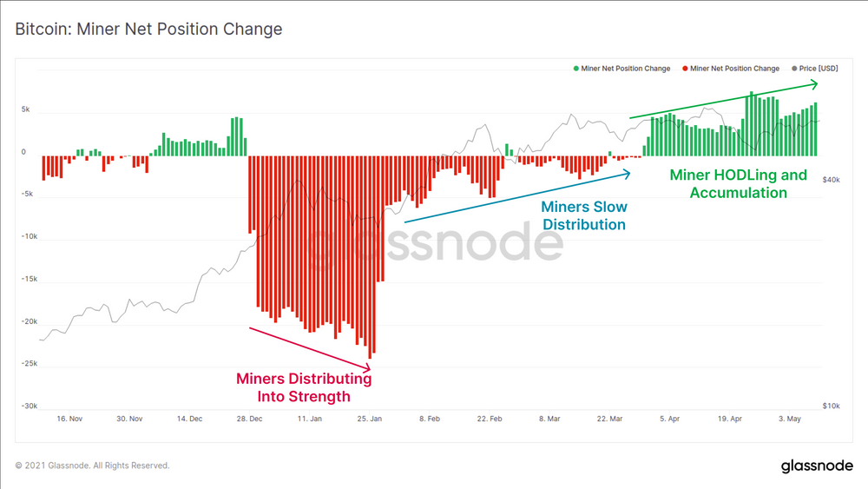
Task: Click the chart title Bitcoin: Miner Net Position Change
Action: pos(148,29)
